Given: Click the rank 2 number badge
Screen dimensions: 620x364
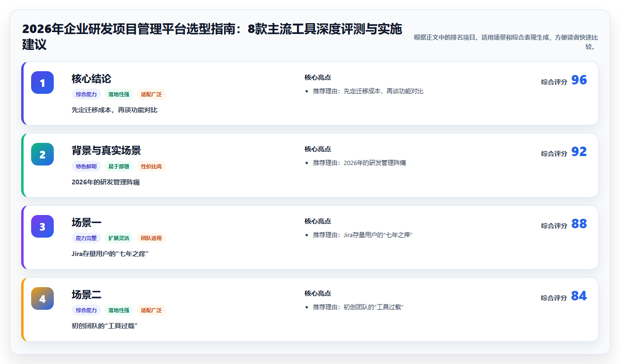Looking at the screenshot, I should (42, 154).
